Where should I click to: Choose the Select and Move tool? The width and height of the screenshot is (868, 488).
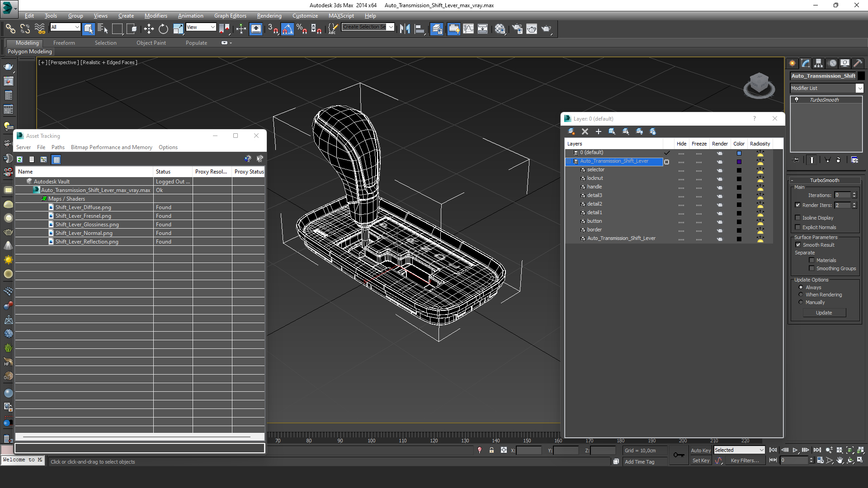point(149,29)
